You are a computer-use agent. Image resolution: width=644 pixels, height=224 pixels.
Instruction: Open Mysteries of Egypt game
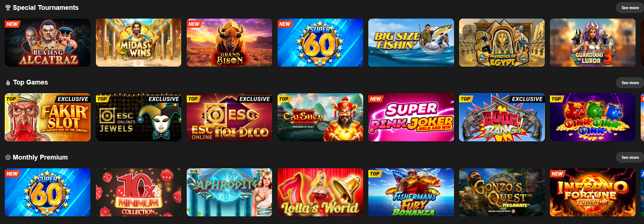[502, 43]
